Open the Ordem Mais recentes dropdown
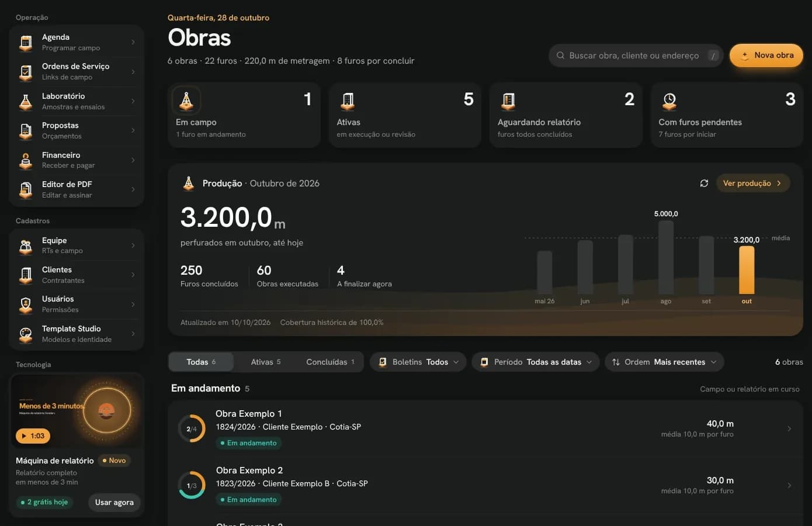The height and width of the screenshot is (526, 812). (x=664, y=362)
